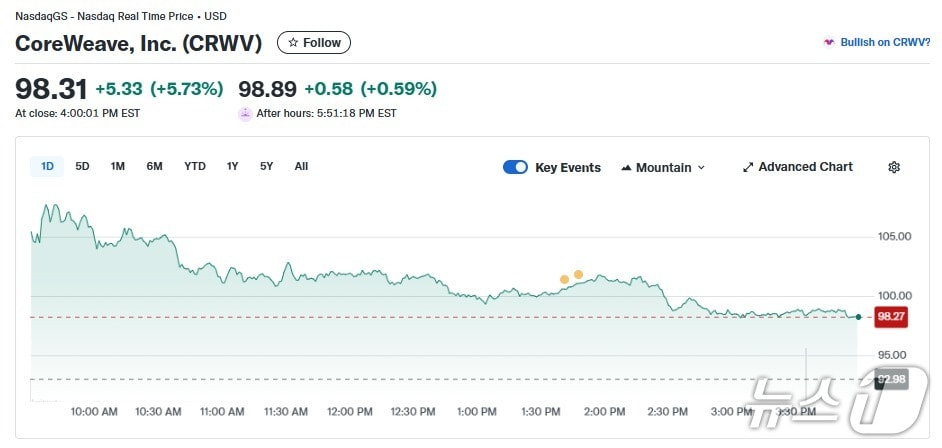Image resolution: width=942 pixels, height=448 pixels.
Task: Toggle the Key Events switch off
Action: click(515, 167)
